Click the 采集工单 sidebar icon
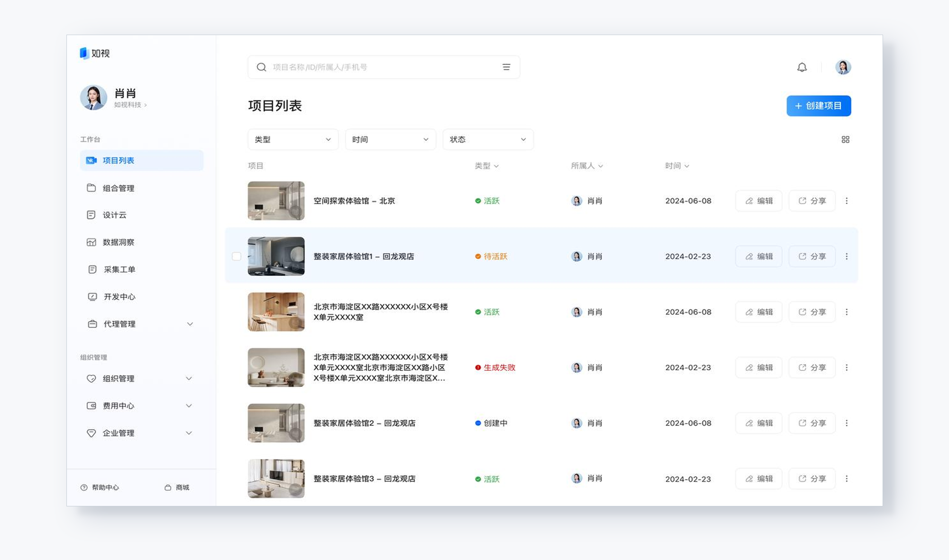Screen dimensions: 949x560 pyautogui.click(x=93, y=269)
